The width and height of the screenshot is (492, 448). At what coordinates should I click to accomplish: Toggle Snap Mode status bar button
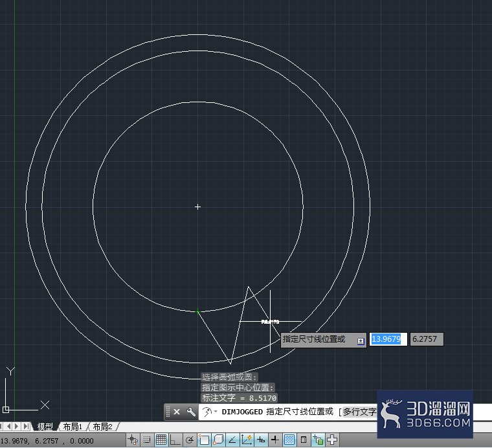click(147, 440)
